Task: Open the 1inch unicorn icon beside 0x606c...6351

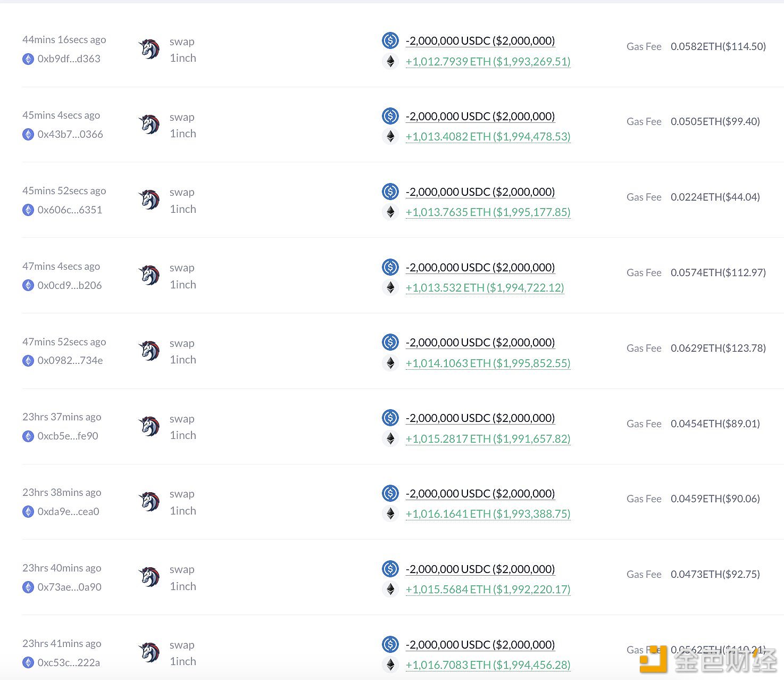Action: pos(149,200)
